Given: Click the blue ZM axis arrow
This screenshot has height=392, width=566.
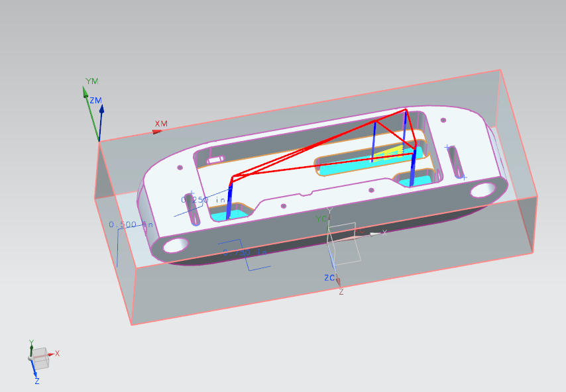Looking at the screenshot, I should [101, 111].
